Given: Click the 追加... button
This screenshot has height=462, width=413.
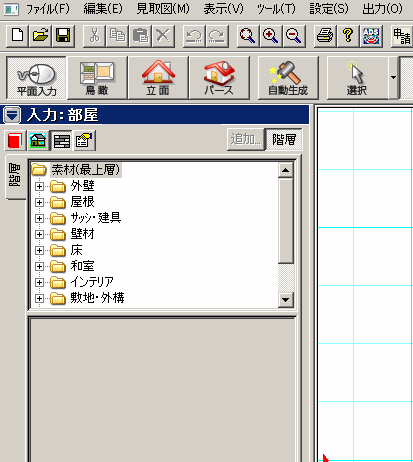Looking at the screenshot, I should tap(246, 139).
